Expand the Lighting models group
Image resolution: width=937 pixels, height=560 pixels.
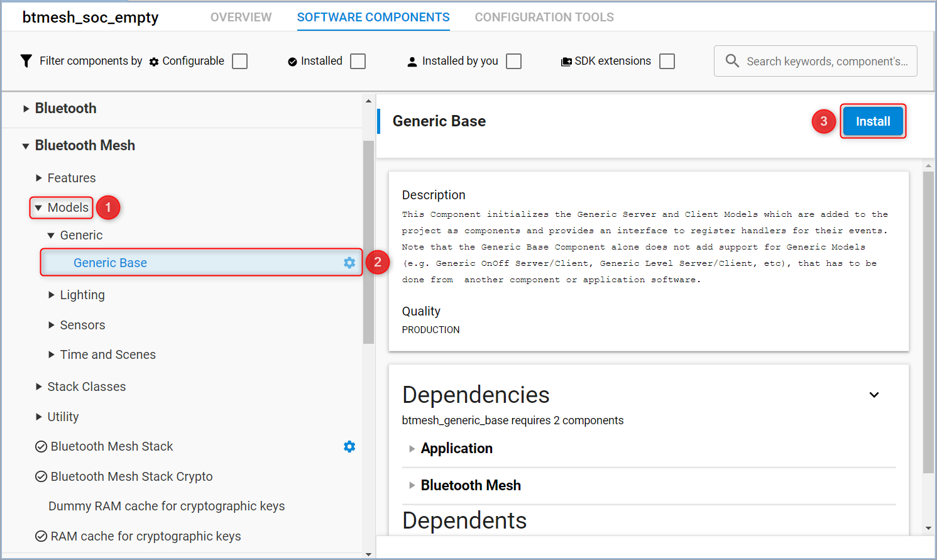tap(52, 295)
